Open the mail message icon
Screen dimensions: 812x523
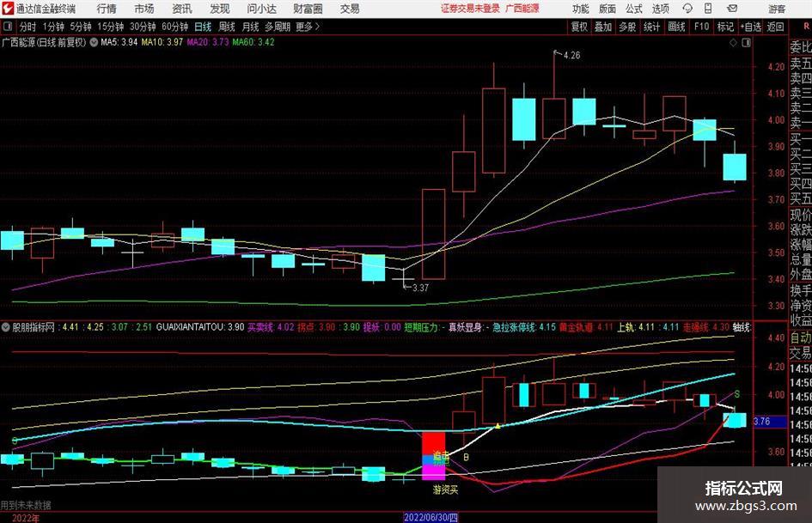click(x=732, y=9)
